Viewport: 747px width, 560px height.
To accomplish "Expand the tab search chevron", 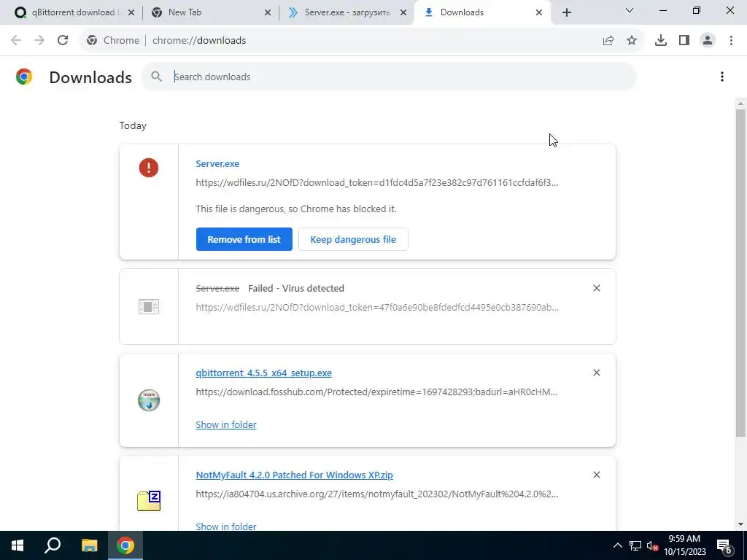I will 630,10.
